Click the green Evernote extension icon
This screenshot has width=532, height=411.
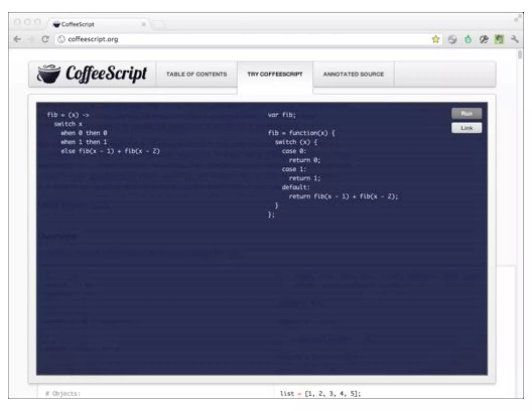pyautogui.click(x=499, y=39)
